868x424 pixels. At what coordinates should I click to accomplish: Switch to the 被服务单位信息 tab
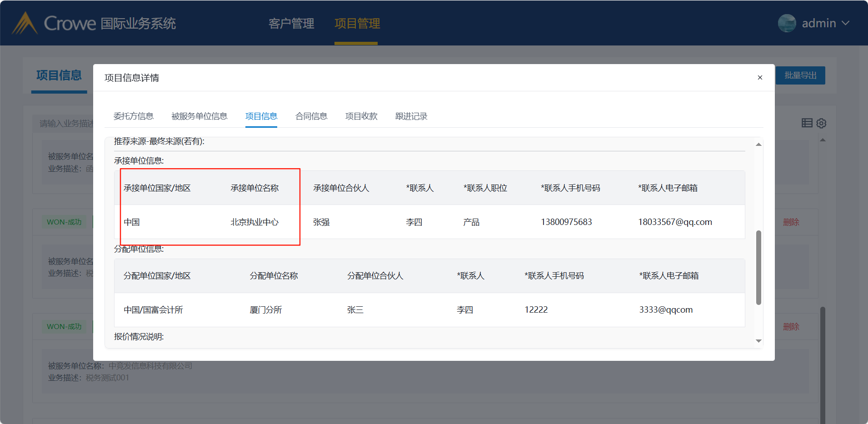coord(199,116)
